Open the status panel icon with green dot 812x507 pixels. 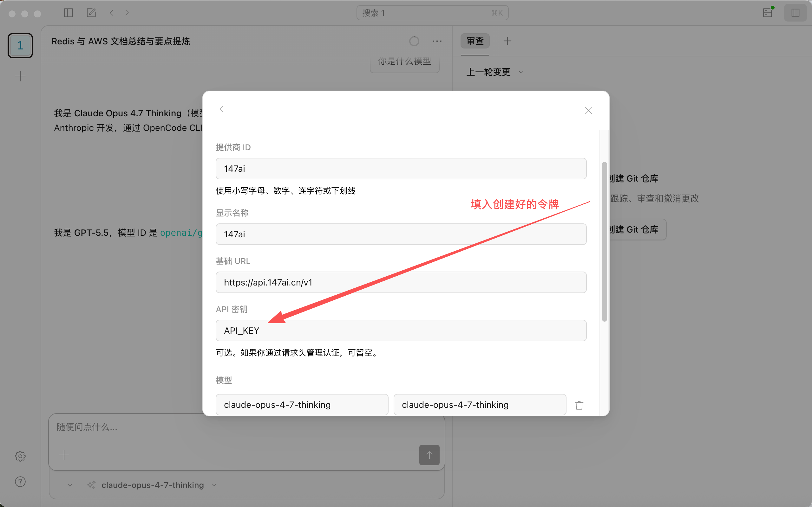tap(768, 13)
